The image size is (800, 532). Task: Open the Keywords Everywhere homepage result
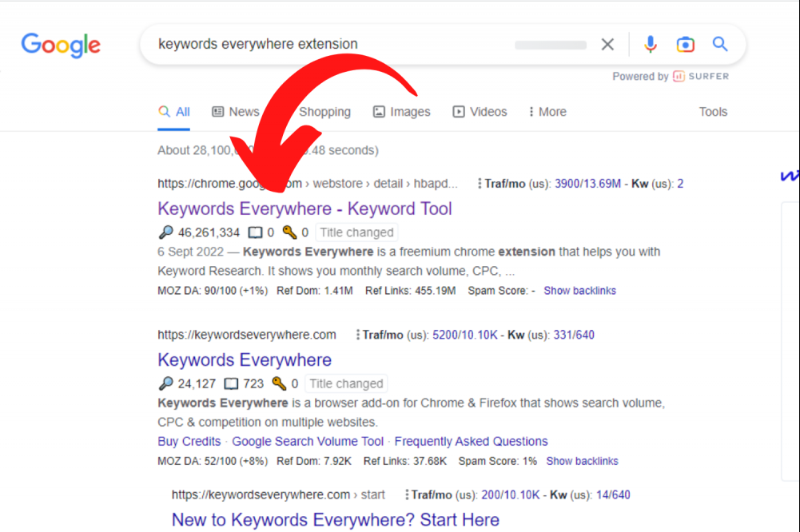[245, 360]
